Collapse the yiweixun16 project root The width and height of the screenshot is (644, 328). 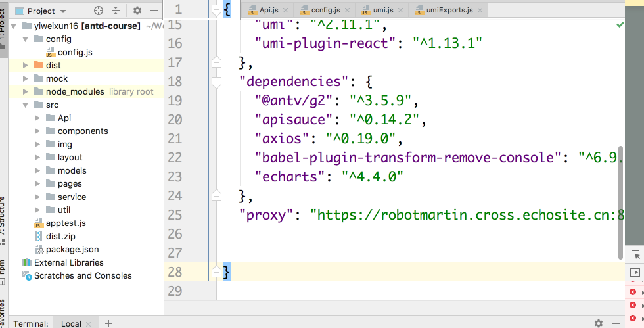(x=14, y=26)
